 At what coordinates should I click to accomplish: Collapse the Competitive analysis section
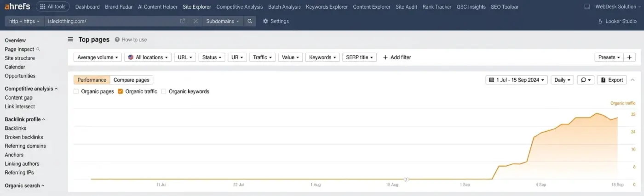click(31, 89)
